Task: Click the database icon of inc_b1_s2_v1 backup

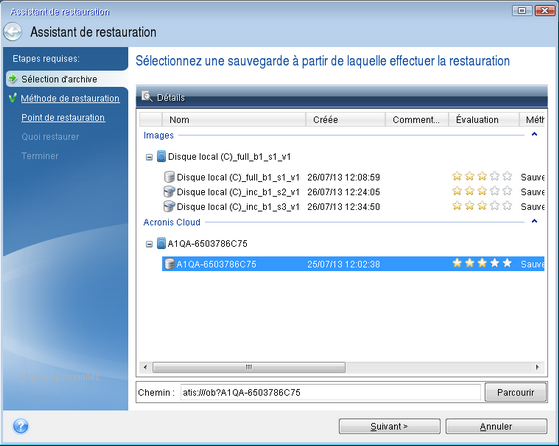Action: tap(169, 192)
